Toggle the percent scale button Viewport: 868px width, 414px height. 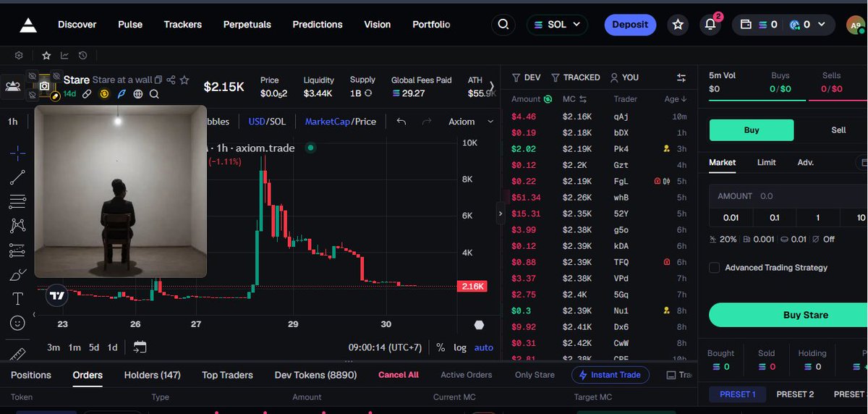[x=441, y=347]
